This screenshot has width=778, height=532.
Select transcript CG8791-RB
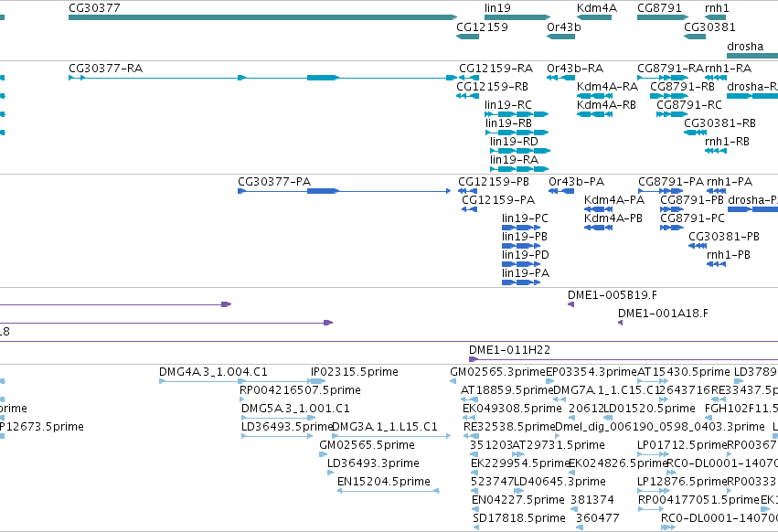(x=668, y=96)
